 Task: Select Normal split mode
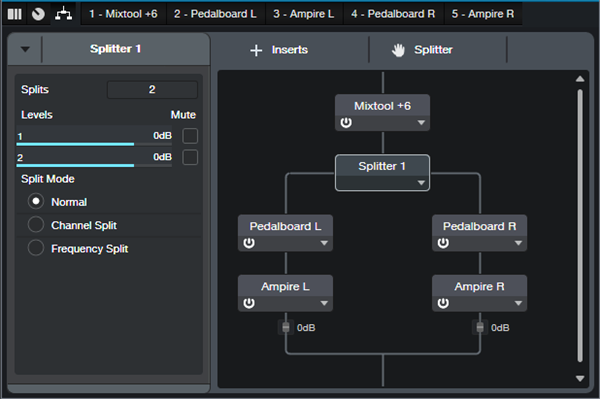[x=36, y=201]
